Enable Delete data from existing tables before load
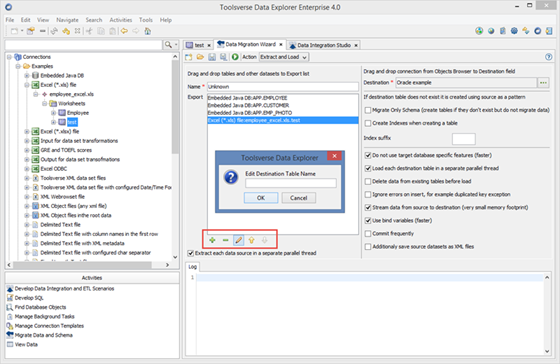The height and width of the screenshot is (364, 560). (368, 181)
